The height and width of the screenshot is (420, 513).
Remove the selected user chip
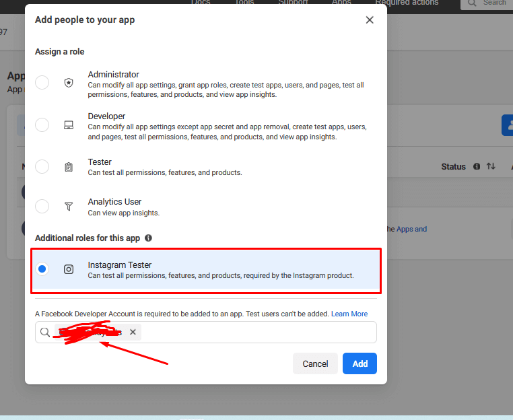pyautogui.click(x=133, y=332)
